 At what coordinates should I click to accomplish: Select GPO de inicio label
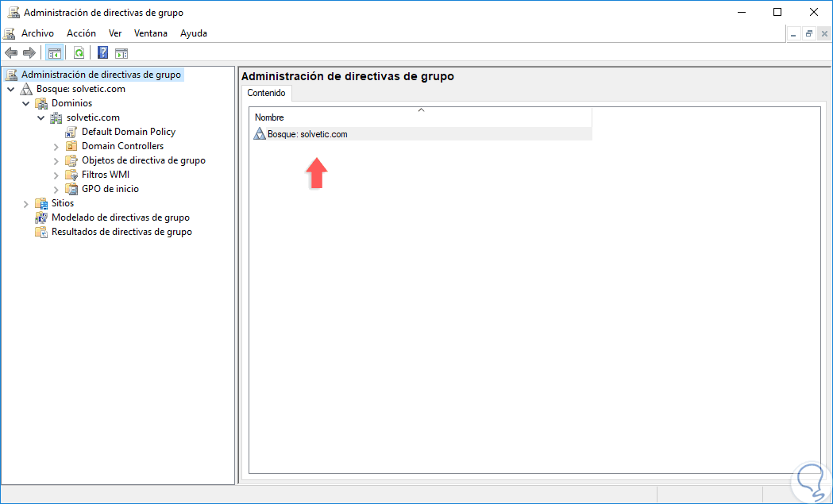pyautogui.click(x=110, y=189)
